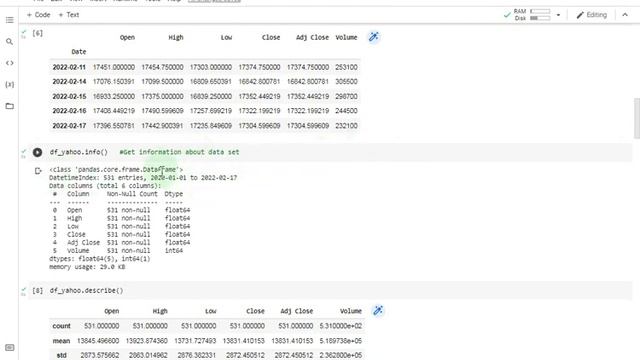Click the 2022-02-11 date row label
640x360 pixels.
point(69,67)
